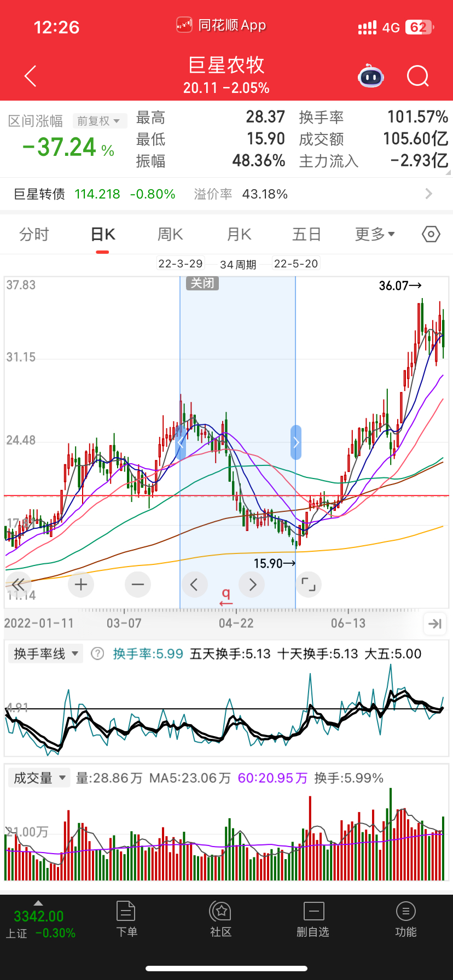
Task: Tap 五天换手:5.13 indicator text
Action: click(x=230, y=654)
